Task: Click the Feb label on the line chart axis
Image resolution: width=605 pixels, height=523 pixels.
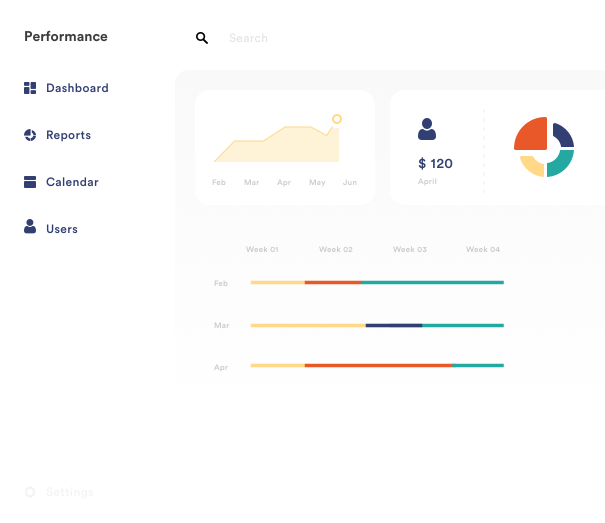Action: tap(219, 182)
